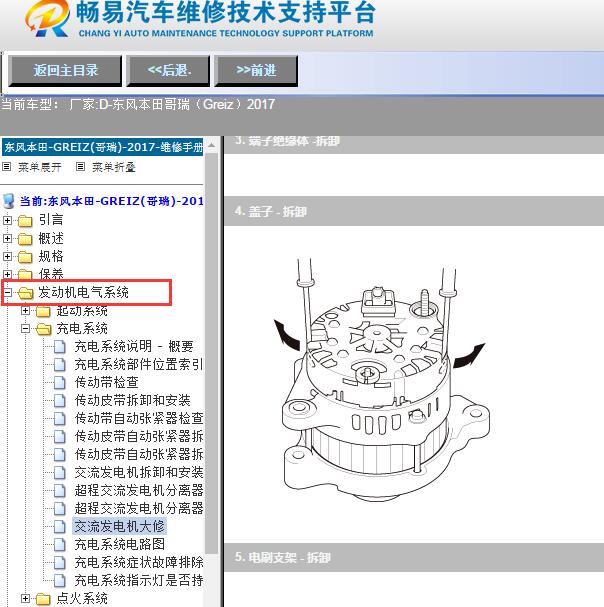Open 交流发电机拆卸和安装 page

(139, 472)
